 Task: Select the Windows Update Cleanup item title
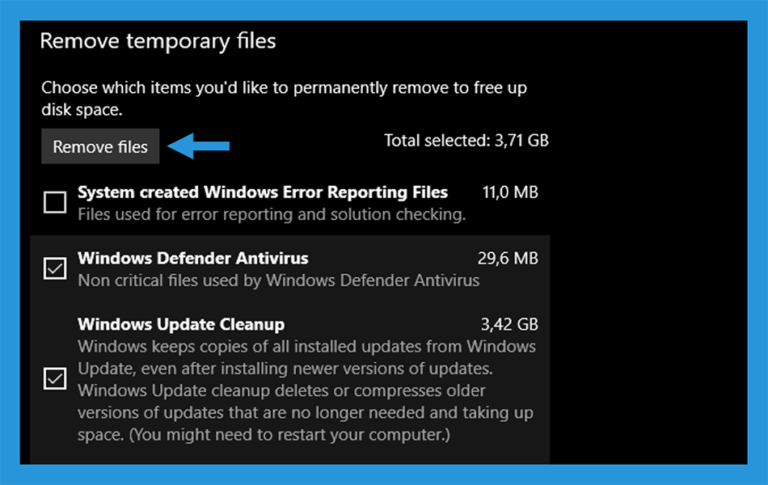pos(181,324)
